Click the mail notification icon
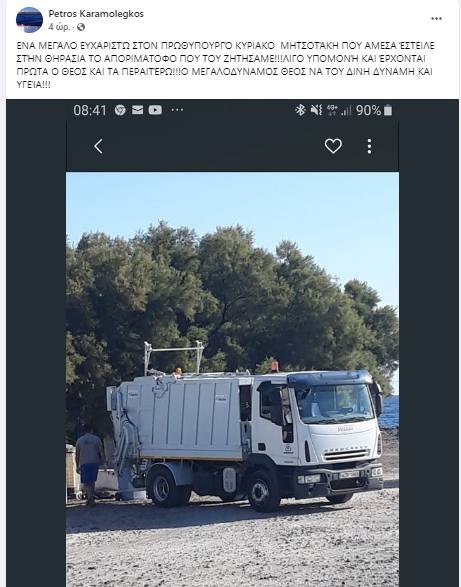Image resolution: width=461 pixels, height=587 pixels. click(x=137, y=110)
